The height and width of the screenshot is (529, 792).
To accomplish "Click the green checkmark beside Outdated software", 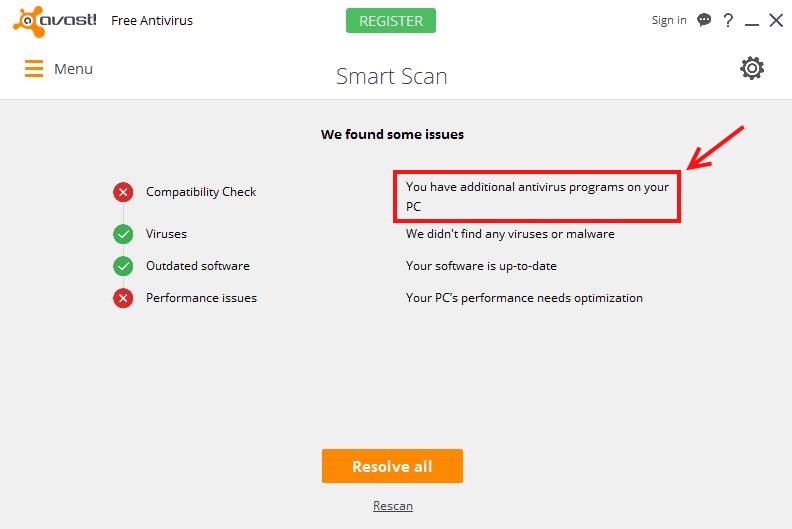I will pyautogui.click(x=123, y=266).
